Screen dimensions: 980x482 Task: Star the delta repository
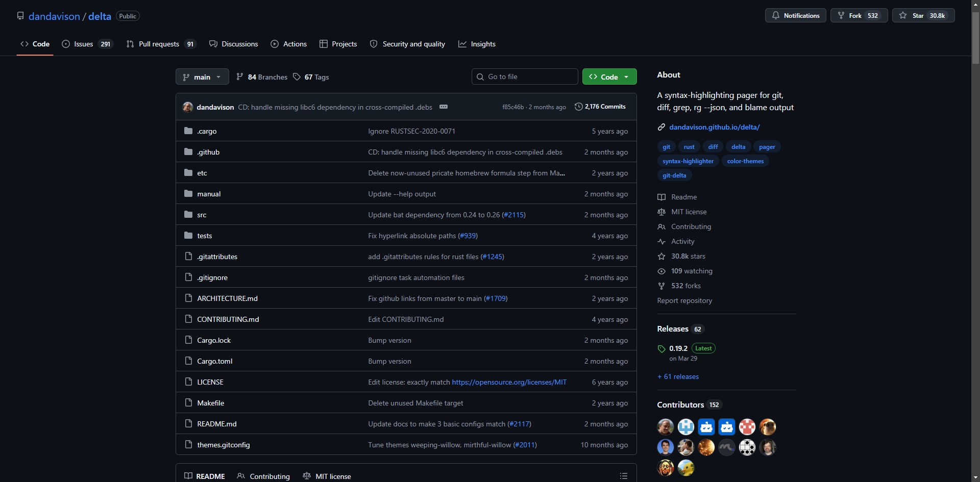click(x=923, y=15)
